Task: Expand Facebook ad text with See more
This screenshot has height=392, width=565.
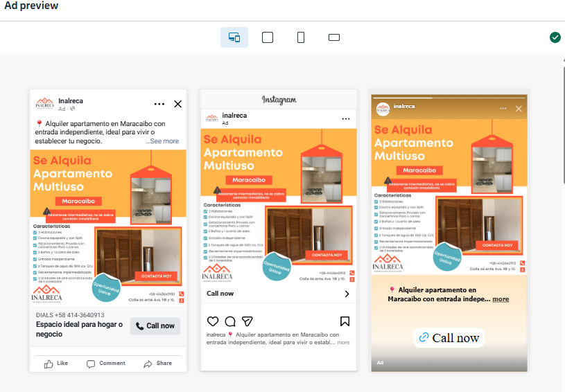Action: pyautogui.click(x=162, y=141)
